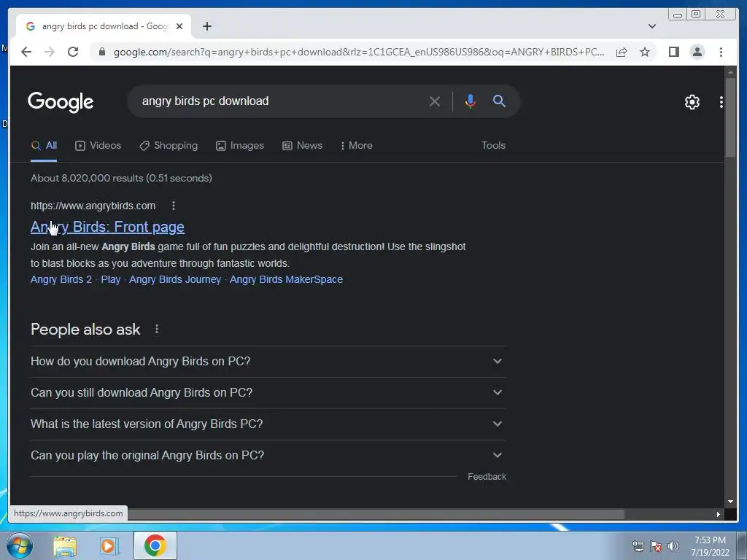Open Windows Media Player from the taskbar

[x=109, y=546]
